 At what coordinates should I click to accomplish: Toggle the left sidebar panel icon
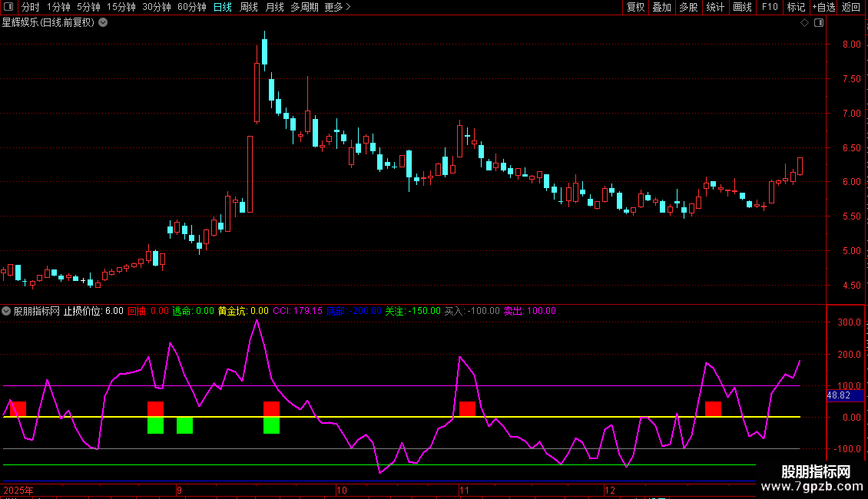tap(9, 8)
